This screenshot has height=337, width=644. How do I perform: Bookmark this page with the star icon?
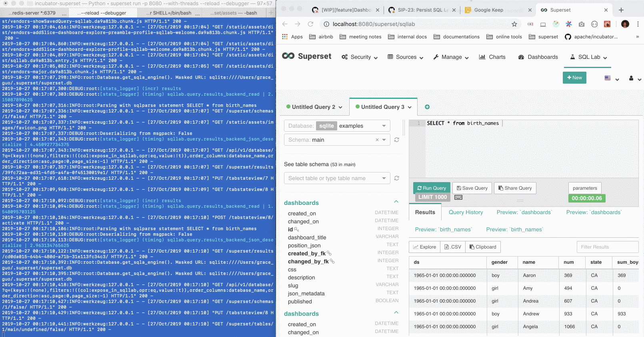click(x=514, y=24)
